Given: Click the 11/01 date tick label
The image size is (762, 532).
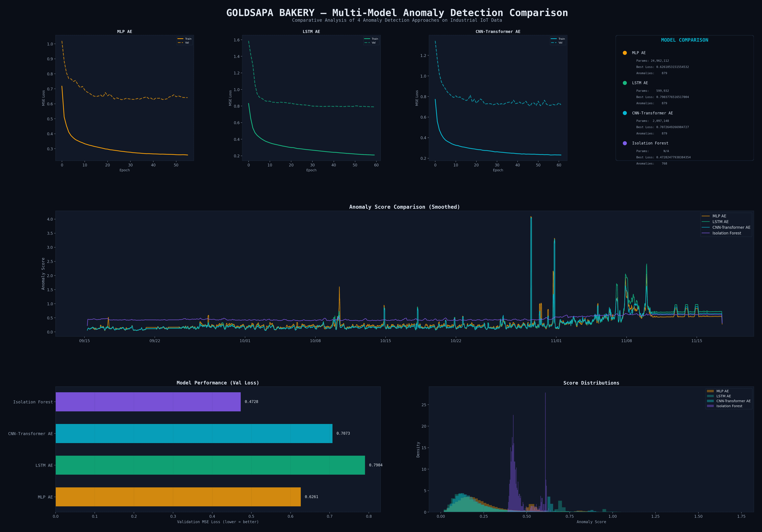Looking at the screenshot, I should (556, 341).
